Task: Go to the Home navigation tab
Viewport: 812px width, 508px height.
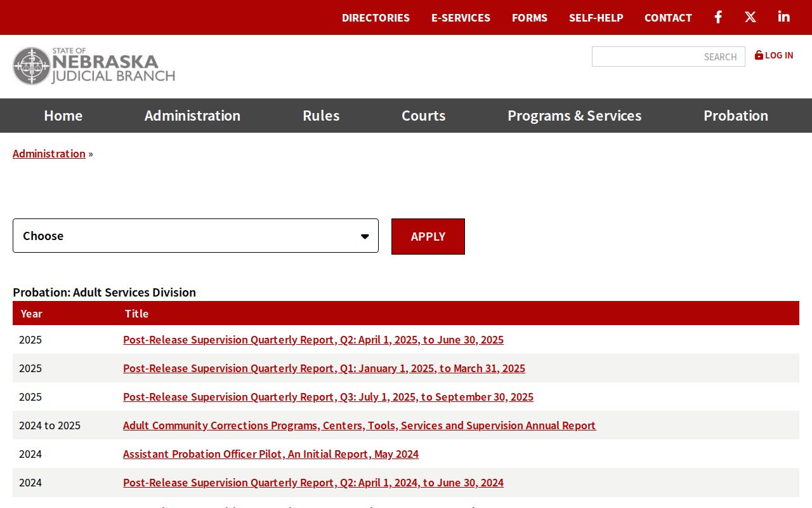Action: pyautogui.click(x=63, y=116)
